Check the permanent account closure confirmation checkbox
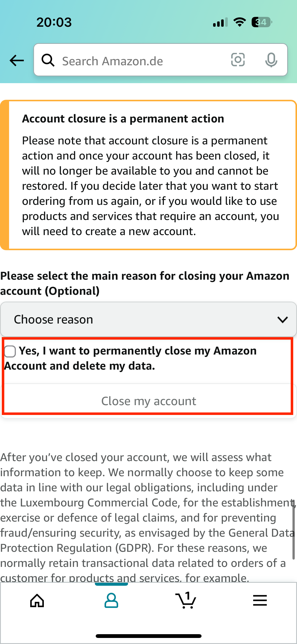The image size is (297, 644). pos(10,351)
